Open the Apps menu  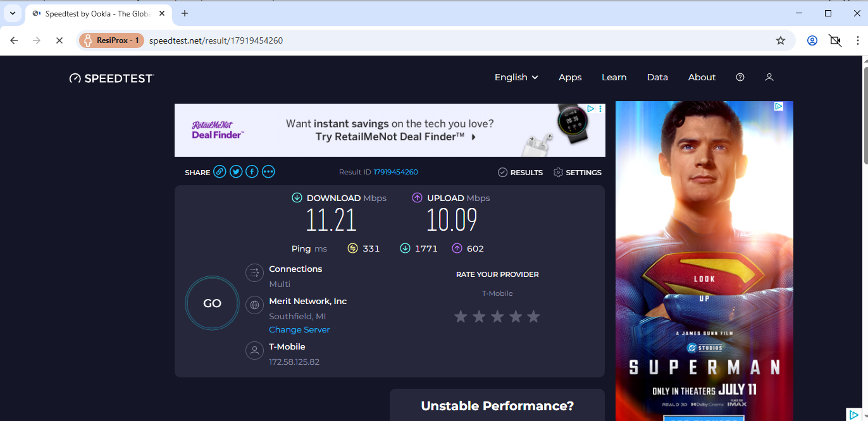pyautogui.click(x=570, y=77)
